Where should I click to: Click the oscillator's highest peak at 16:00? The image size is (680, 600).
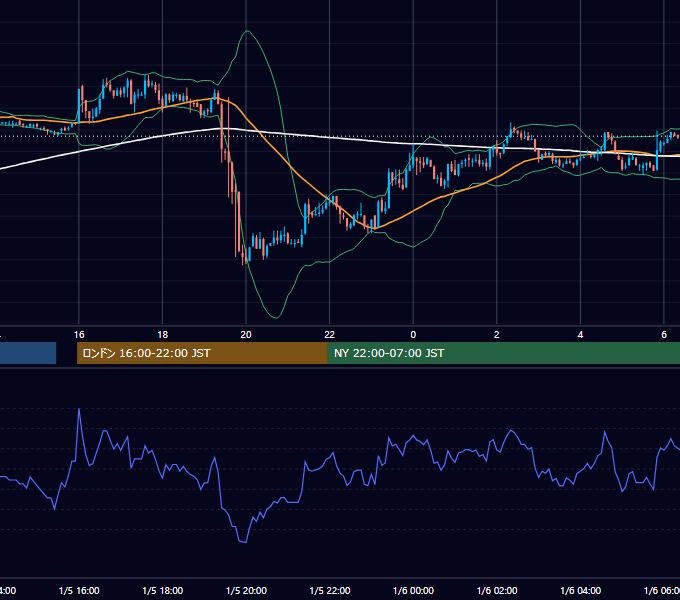(79, 409)
